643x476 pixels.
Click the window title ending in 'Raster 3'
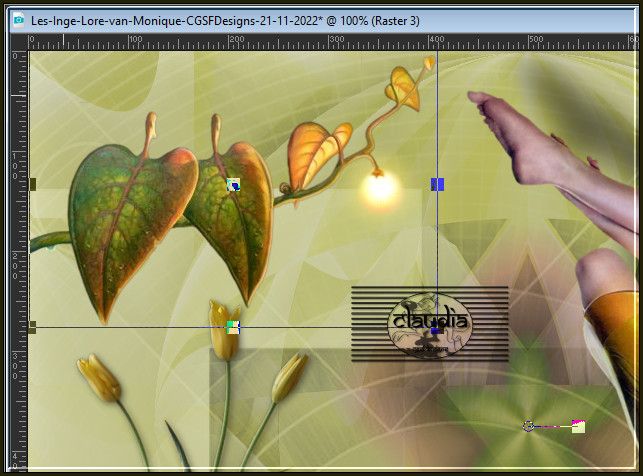(225, 20)
